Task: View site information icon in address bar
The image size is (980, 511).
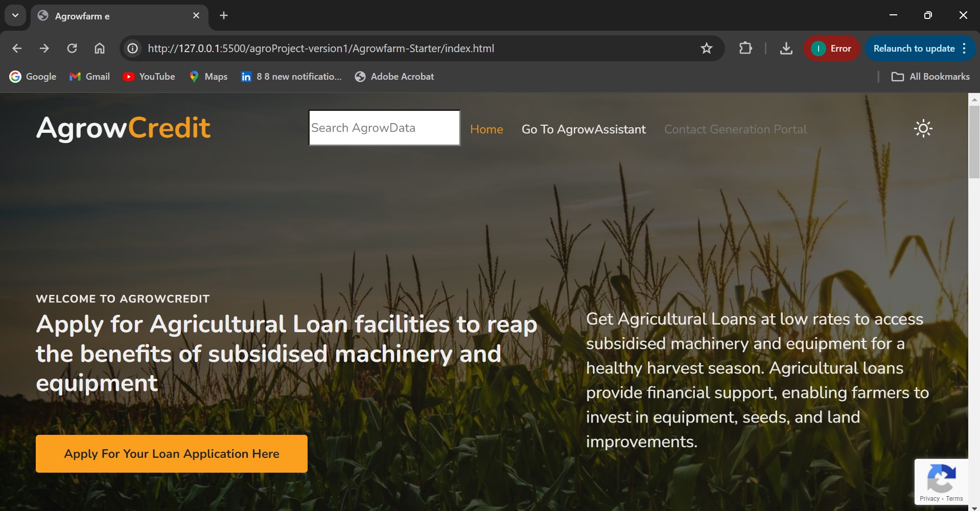Action: click(x=133, y=49)
